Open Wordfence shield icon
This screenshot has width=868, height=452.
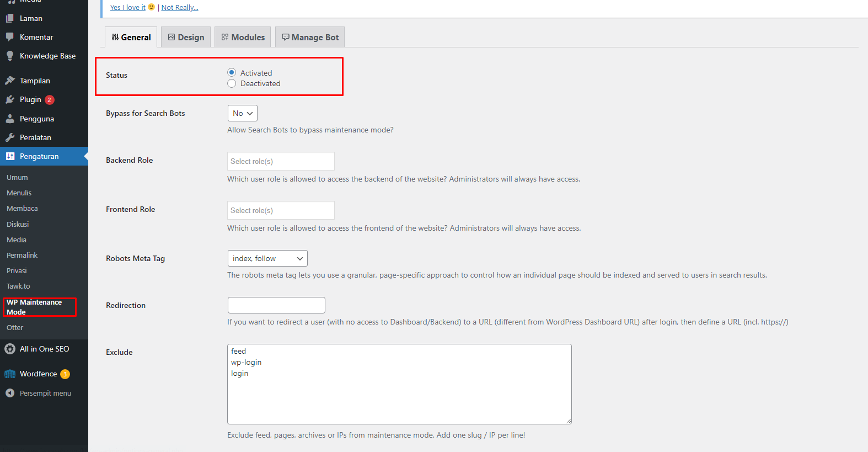(10, 374)
